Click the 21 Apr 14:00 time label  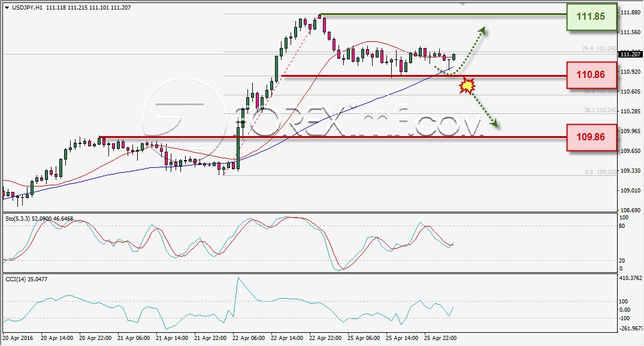[x=172, y=338]
